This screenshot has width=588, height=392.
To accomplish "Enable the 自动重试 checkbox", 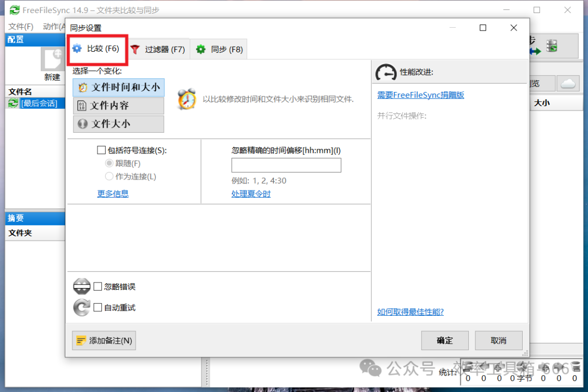I will [x=98, y=308].
